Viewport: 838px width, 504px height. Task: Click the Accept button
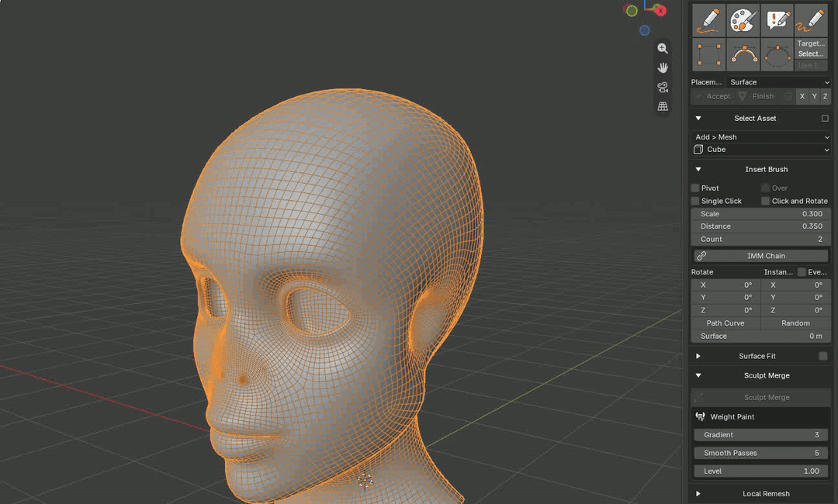point(712,97)
